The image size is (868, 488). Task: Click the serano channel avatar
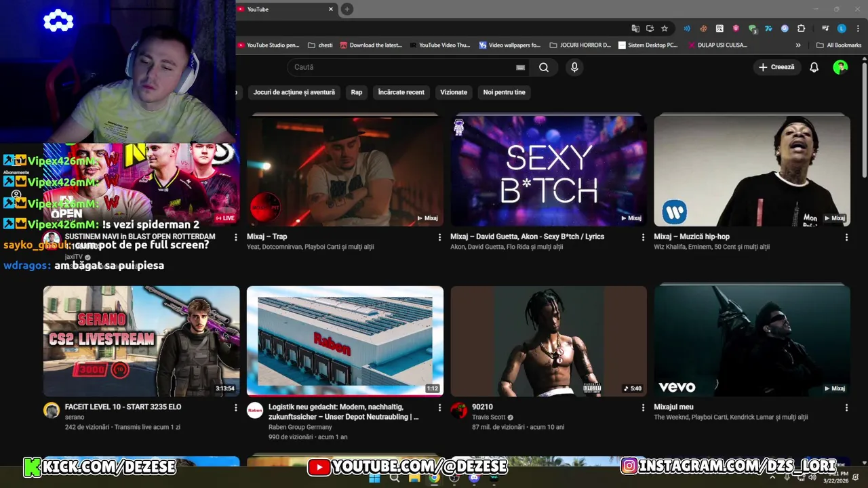52,410
